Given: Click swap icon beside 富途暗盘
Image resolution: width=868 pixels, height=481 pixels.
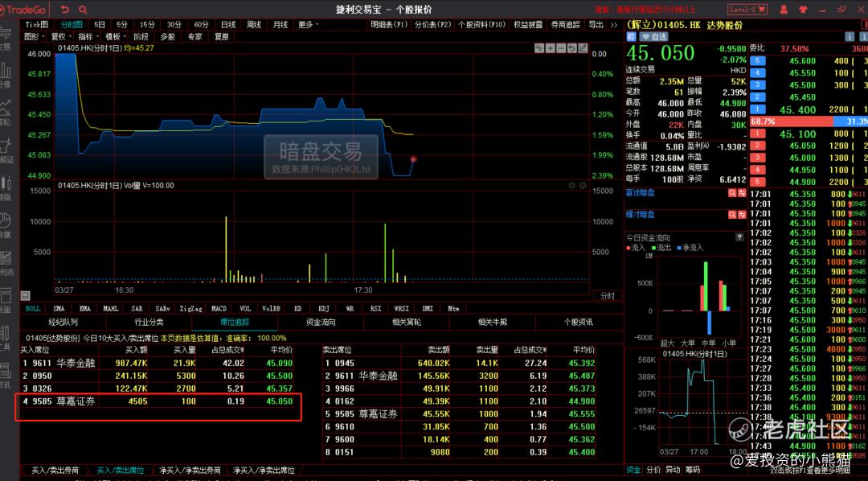Looking at the screenshot, I should click(x=741, y=193).
